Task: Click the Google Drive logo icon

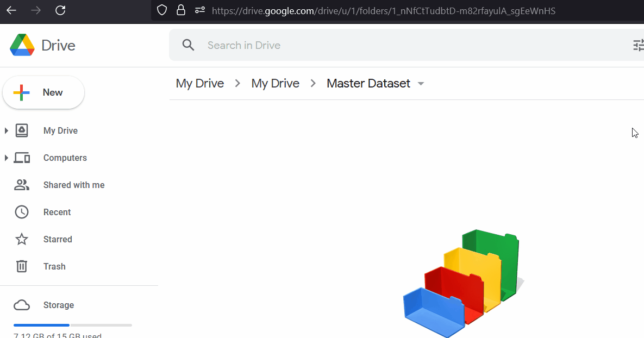Action: [22, 45]
